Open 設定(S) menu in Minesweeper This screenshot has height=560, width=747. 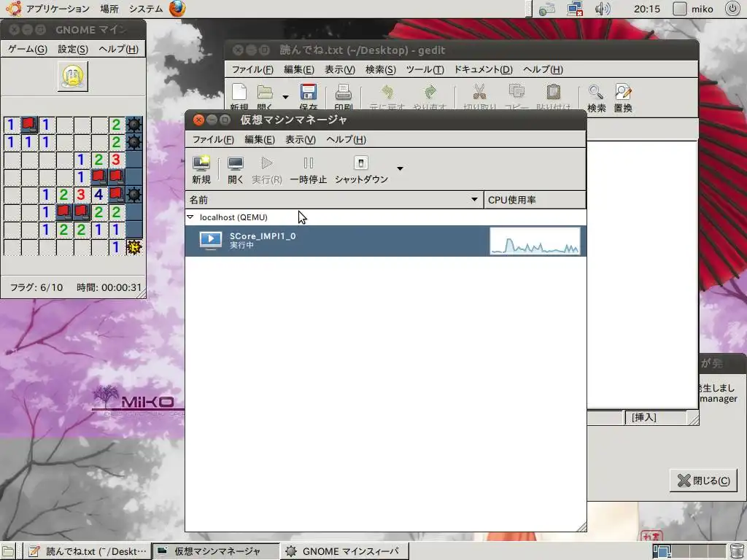pos(73,49)
